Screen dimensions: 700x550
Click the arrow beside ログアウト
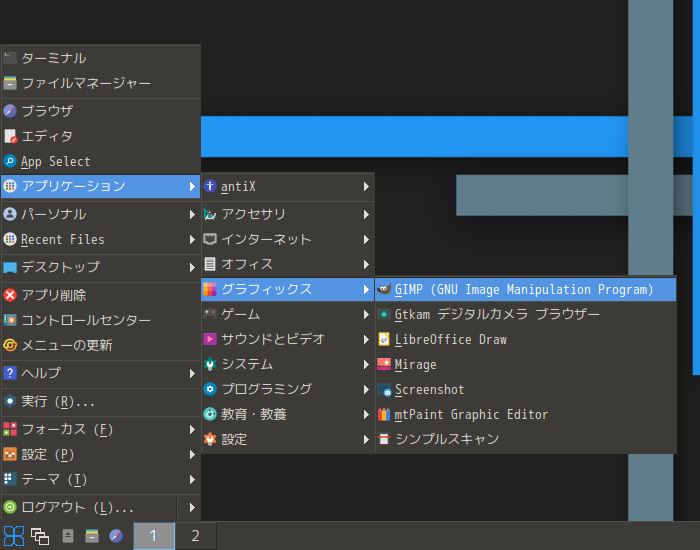(192, 508)
